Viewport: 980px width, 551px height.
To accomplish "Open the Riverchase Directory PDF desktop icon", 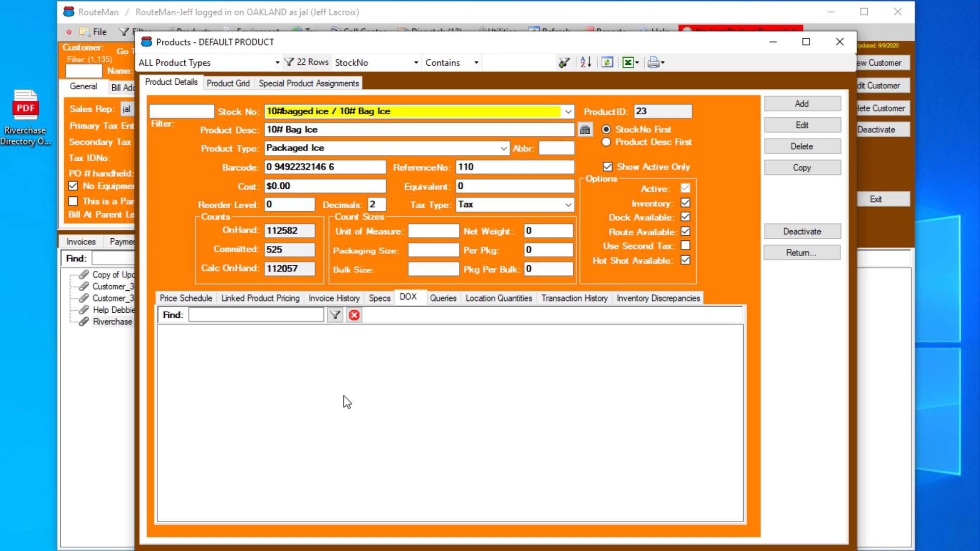I will point(25,117).
